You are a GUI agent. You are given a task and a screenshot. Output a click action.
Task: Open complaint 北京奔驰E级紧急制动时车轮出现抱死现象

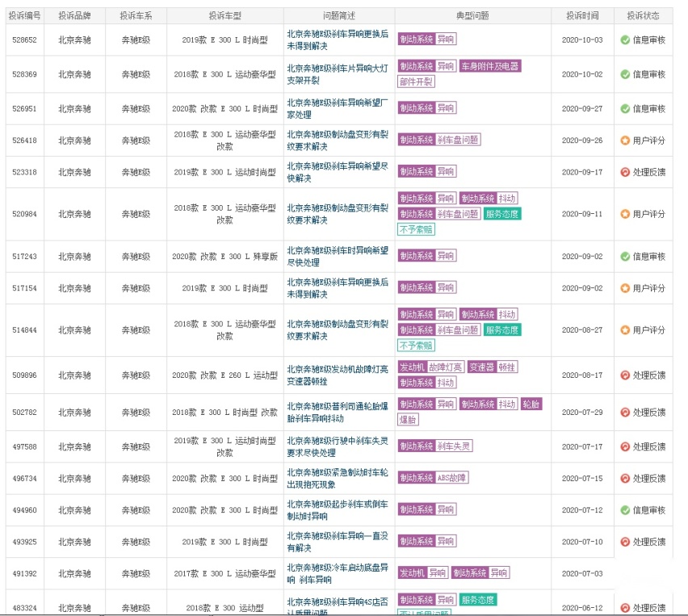pyautogui.click(x=338, y=478)
